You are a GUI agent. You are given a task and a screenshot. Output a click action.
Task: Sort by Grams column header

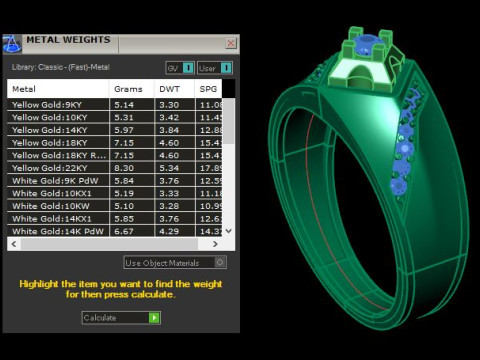pyautogui.click(x=132, y=89)
